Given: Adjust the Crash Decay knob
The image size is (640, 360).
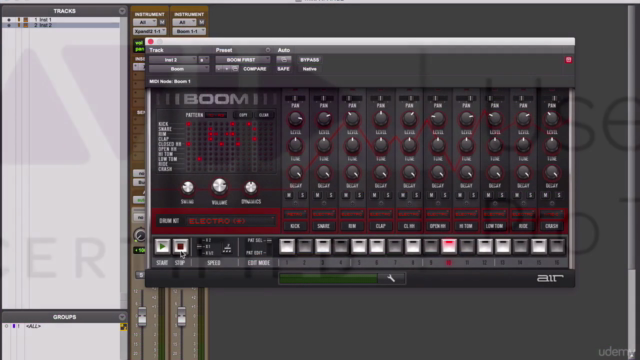Looking at the screenshot, I should 552,173.
